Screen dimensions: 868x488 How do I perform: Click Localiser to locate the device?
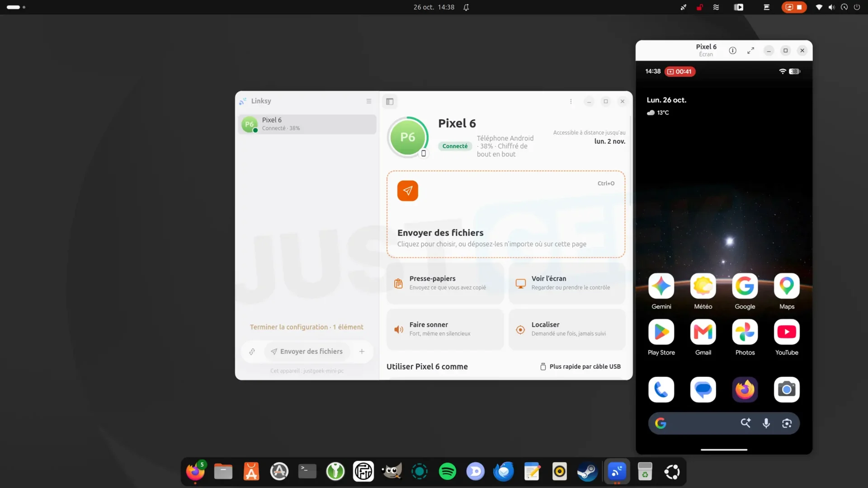567,329
